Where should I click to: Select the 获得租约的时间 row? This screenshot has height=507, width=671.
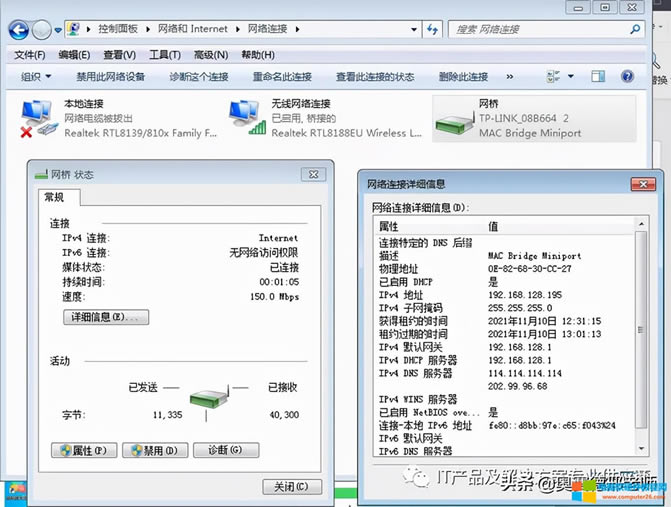coord(505,321)
